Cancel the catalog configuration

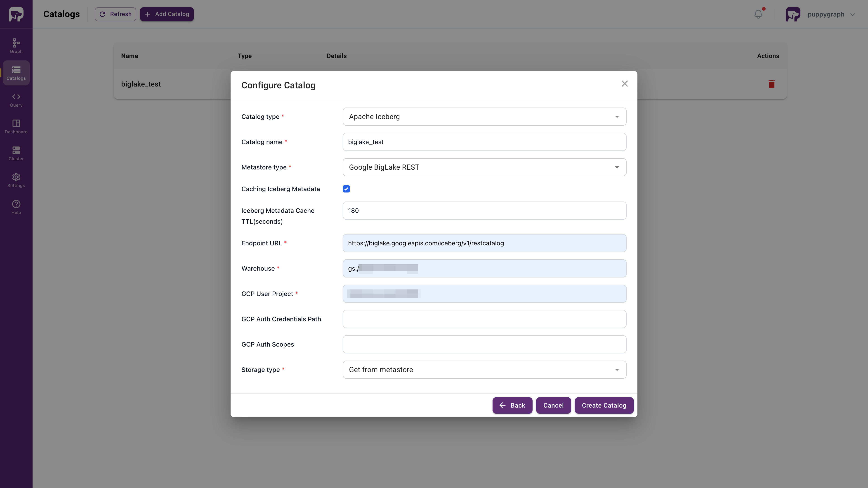click(x=553, y=405)
